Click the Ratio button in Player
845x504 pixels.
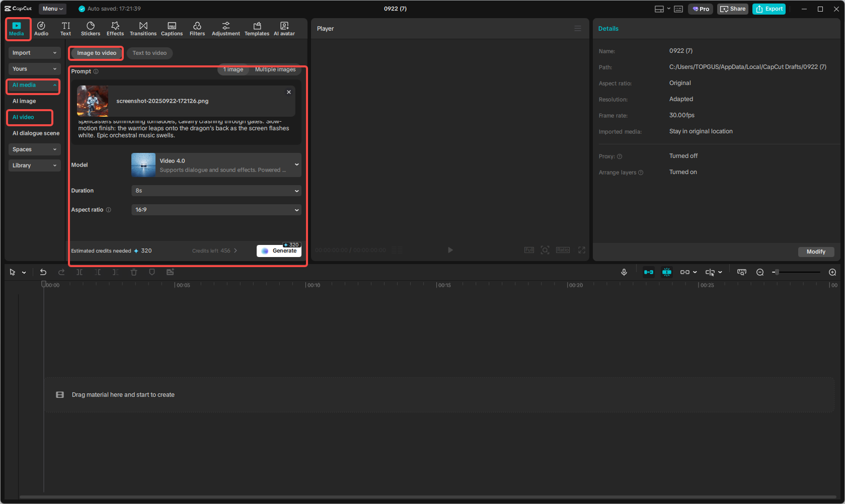563,250
